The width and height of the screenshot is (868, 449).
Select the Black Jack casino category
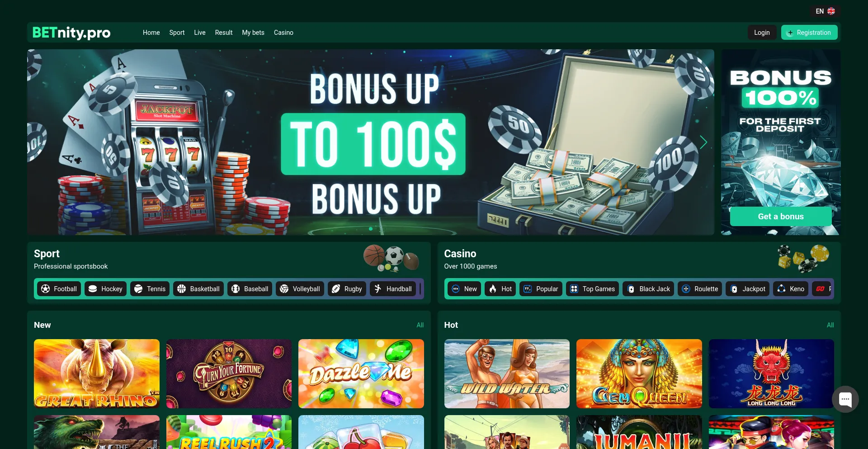pos(648,289)
